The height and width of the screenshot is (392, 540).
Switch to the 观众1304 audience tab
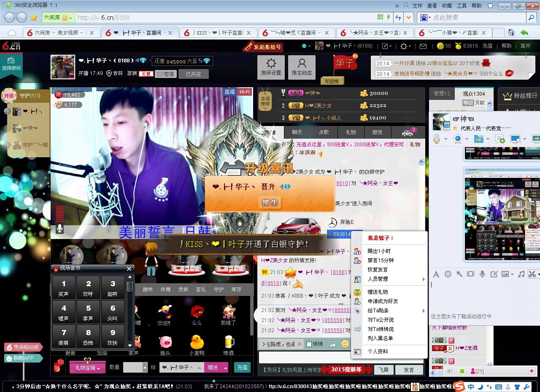click(x=474, y=94)
